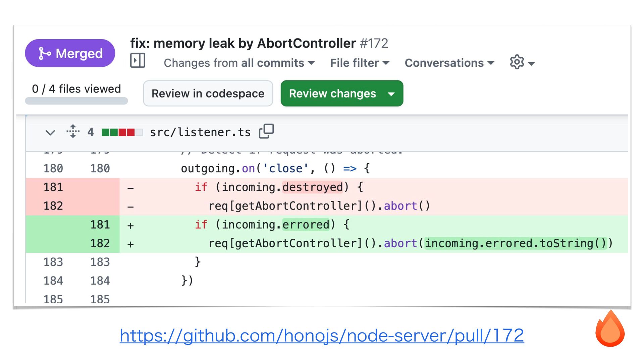
Task: Click the minus marker on deleted line 181
Action: [130, 188]
